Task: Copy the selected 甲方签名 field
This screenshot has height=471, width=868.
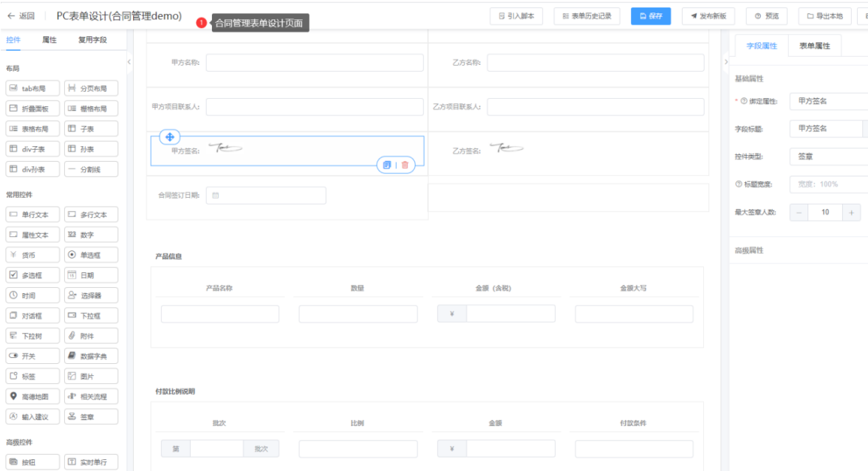Action: point(387,165)
